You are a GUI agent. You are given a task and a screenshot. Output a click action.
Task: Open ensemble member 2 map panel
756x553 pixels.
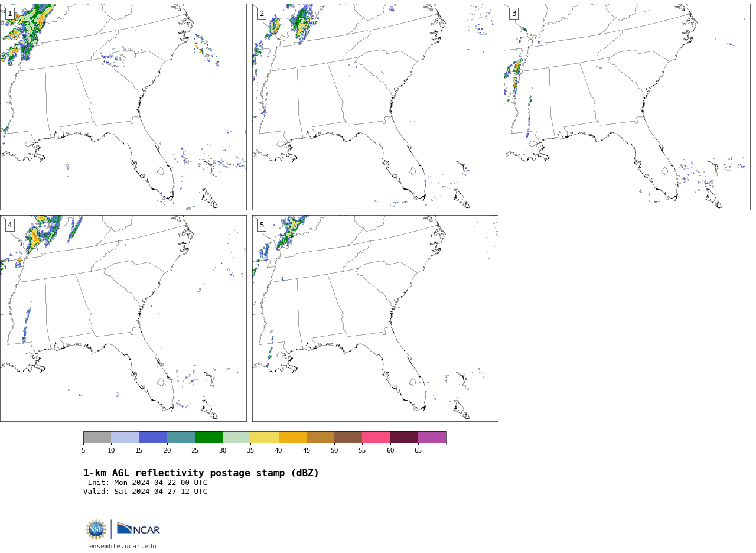click(x=375, y=107)
